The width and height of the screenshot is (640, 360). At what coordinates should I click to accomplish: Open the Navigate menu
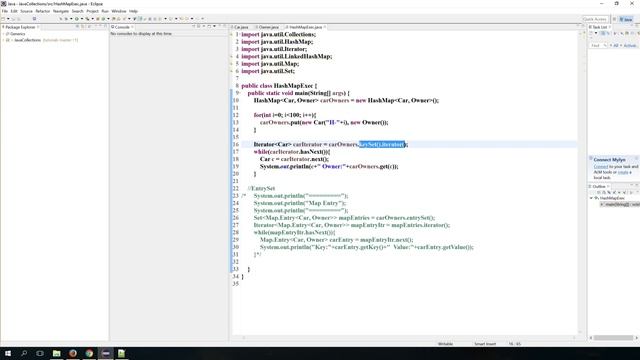[61, 11]
